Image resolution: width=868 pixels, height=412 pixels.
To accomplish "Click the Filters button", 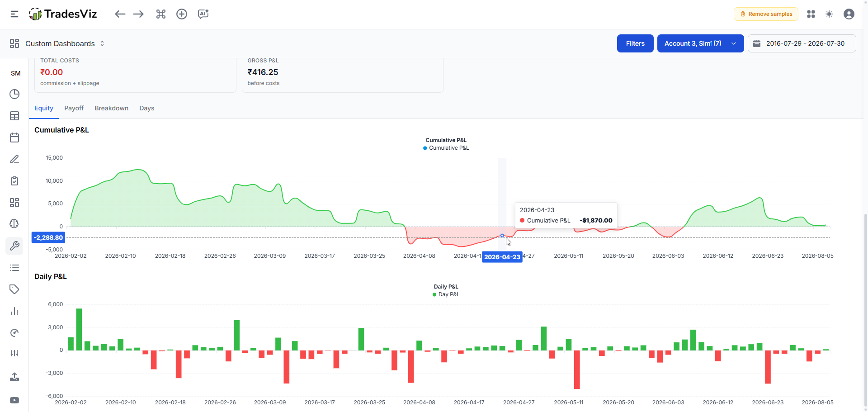I will coord(635,43).
